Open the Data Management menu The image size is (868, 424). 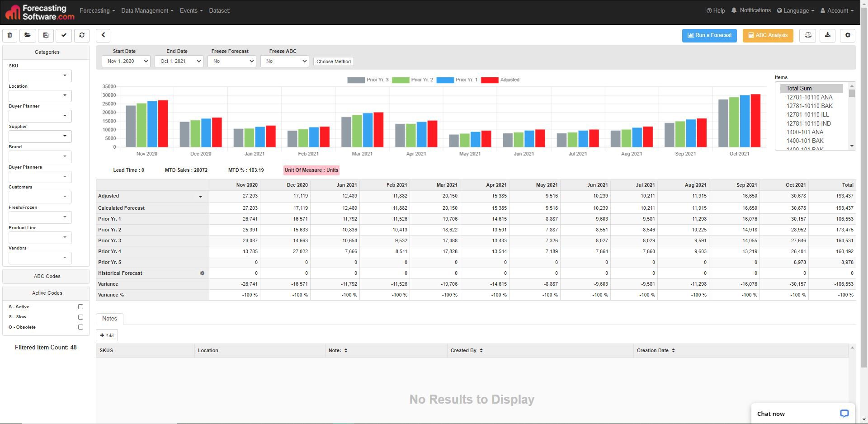click(x=147, y=10)
